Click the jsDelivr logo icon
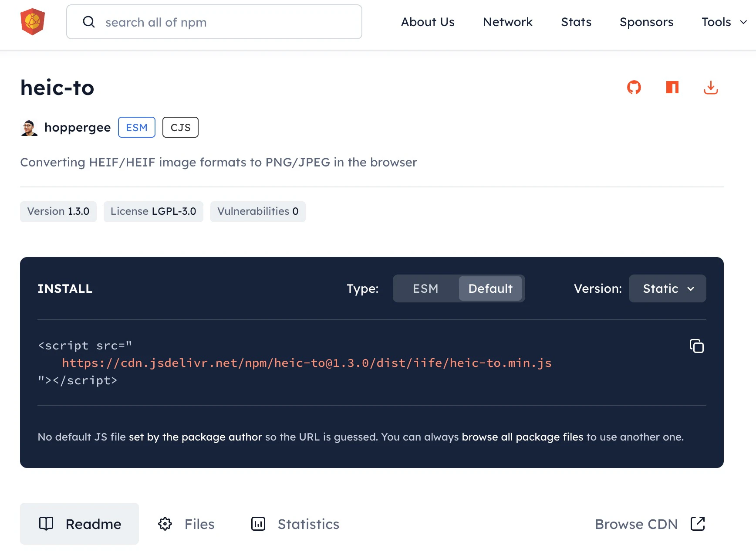Image resolution: width=756 pixels, height=556 pixels. click(33, 22)
